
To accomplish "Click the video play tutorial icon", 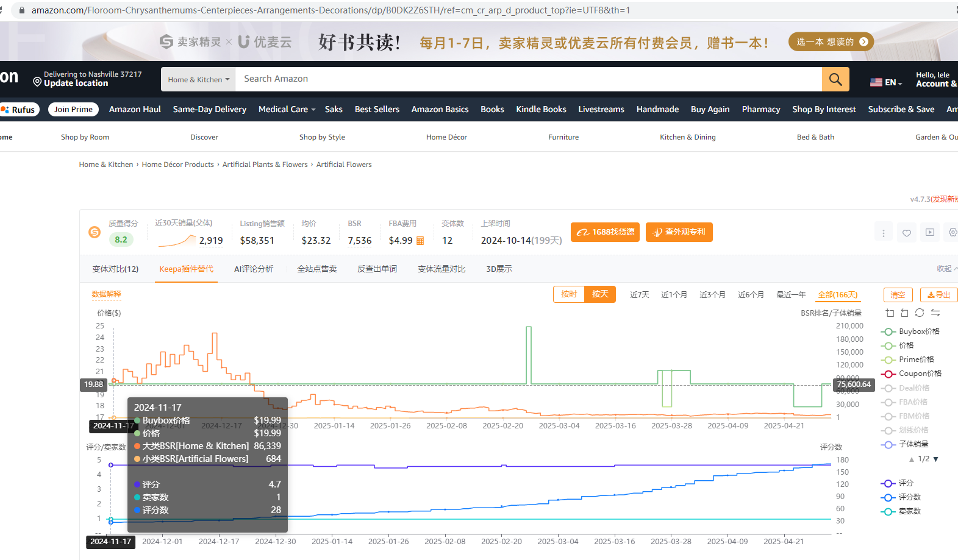I will [930, 232].
